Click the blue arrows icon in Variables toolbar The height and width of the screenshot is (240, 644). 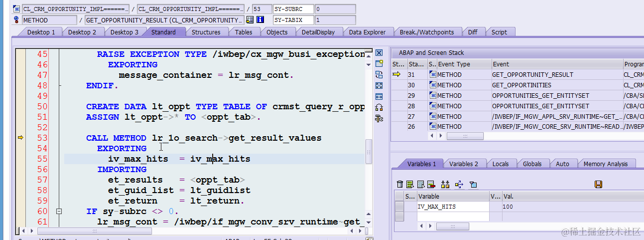(459, 185)
